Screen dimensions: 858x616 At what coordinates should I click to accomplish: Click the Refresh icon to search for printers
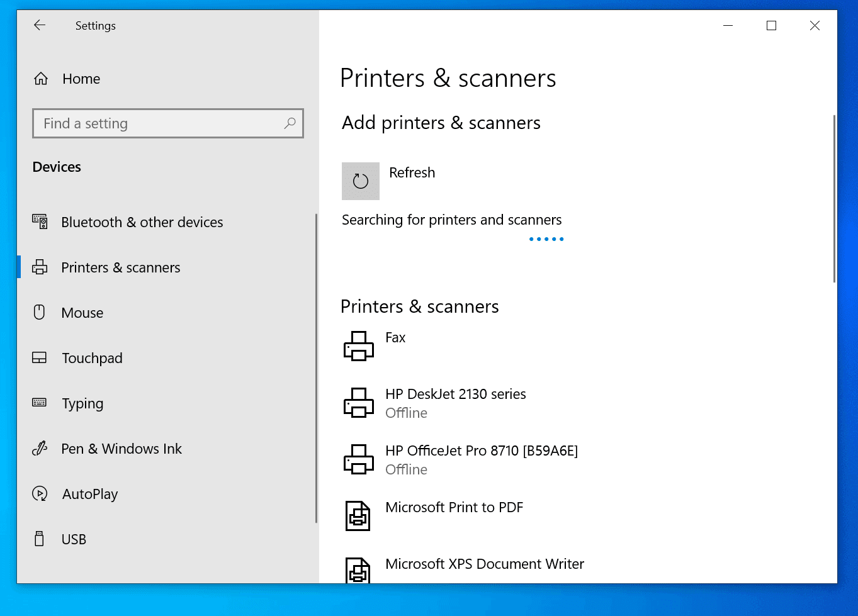click(360, 181)
